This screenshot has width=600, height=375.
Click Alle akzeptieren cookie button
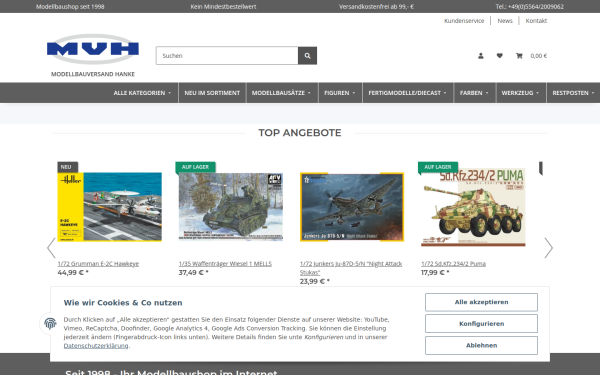pyautogui.click(x=481, y=302)
